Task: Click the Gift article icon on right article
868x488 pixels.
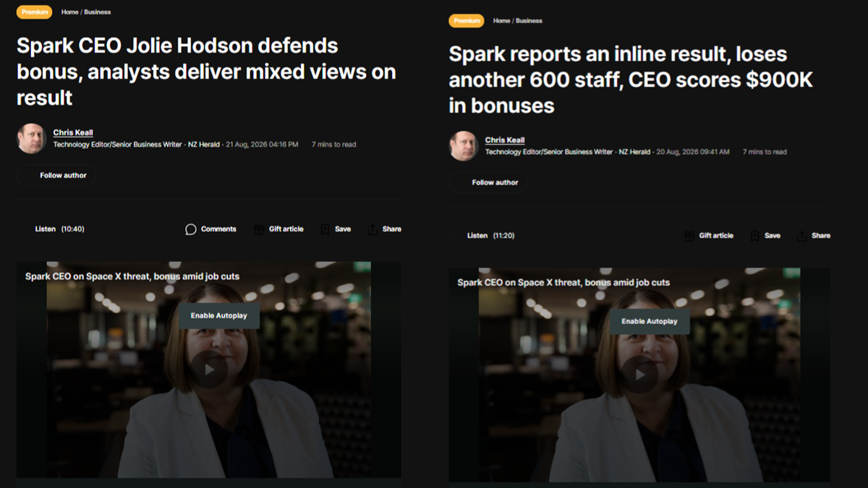Action: pyautogui.click(x=689, y=236)
